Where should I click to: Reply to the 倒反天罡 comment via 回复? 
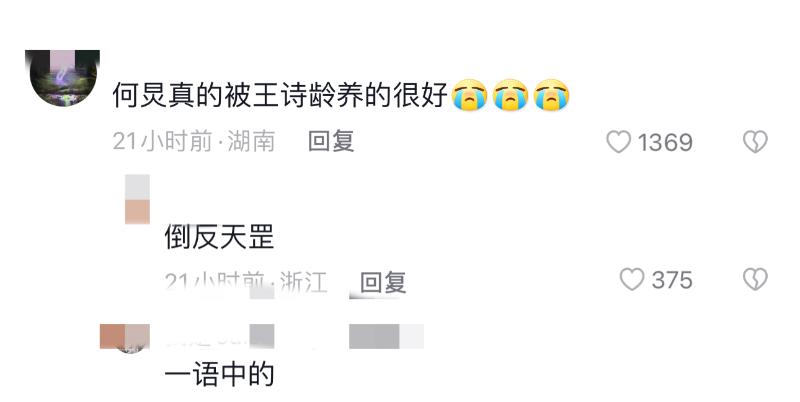coord(383,282)
